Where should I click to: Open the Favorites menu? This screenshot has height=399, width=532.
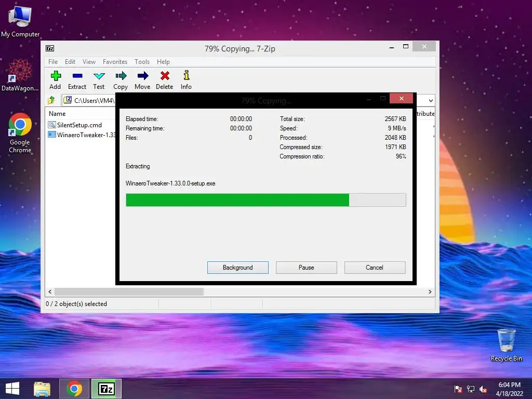pos(115,62)
